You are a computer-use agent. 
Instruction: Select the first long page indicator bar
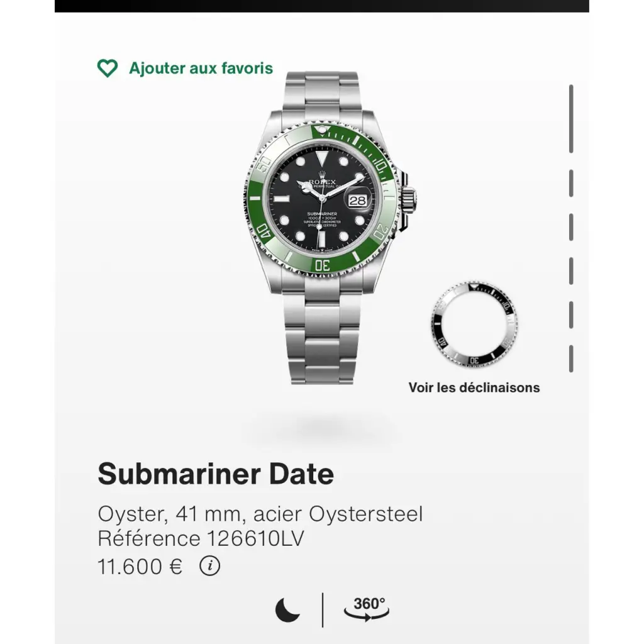571,118
